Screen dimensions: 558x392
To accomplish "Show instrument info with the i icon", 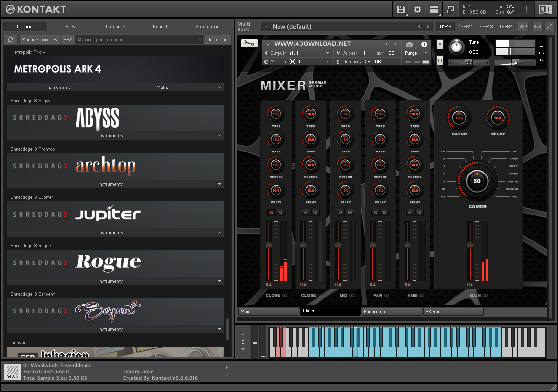I will tap(424, 44).
